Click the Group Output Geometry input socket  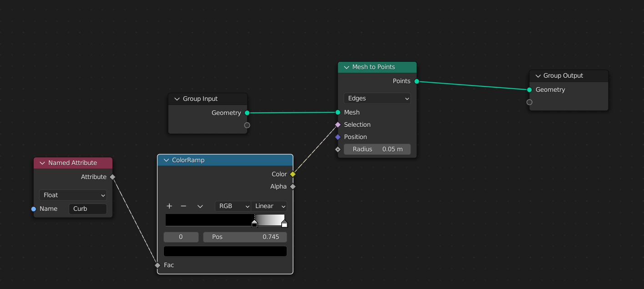pos(529,90)
